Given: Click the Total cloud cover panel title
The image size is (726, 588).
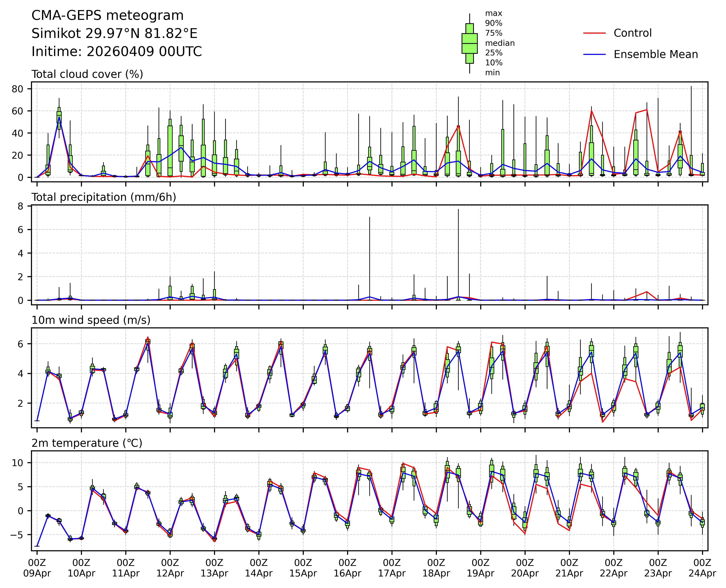Looking at the screenshot, I should (x=87, y=74).
